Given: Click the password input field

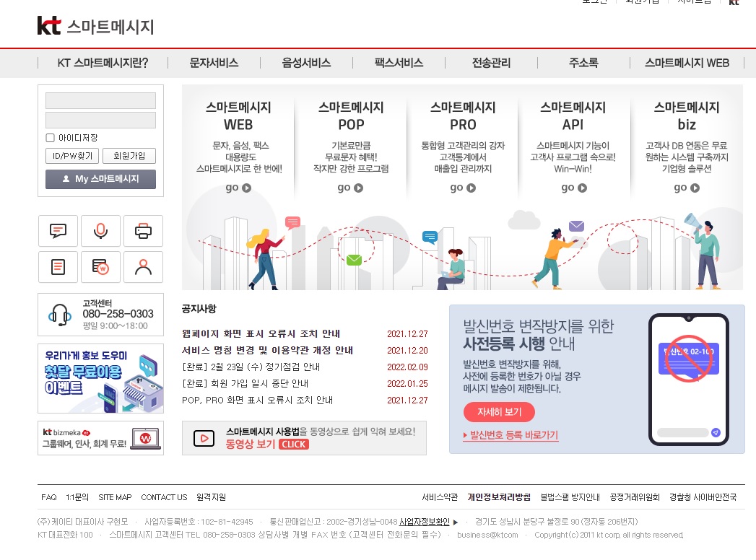Looking at the screenshot, I should coord(101,120).
